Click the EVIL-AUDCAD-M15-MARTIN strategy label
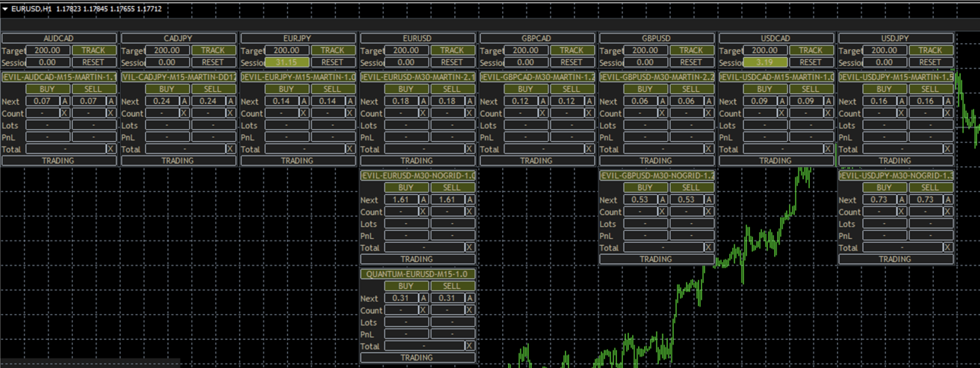Screen dimensions: 980x368 pos(59,77)
